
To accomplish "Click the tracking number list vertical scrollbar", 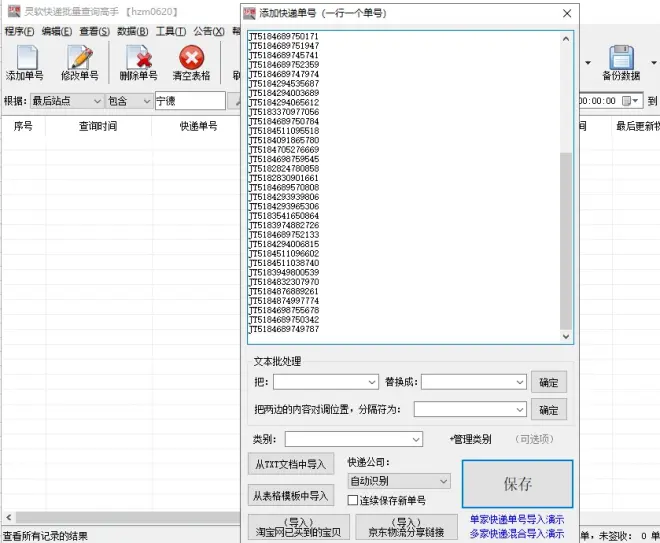I will coord(566,240).
